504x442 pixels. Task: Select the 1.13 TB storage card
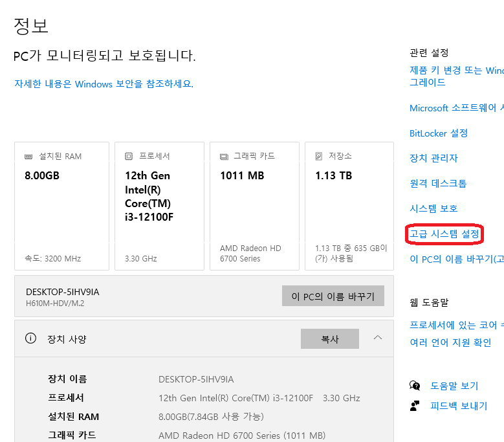click(349, 206)
